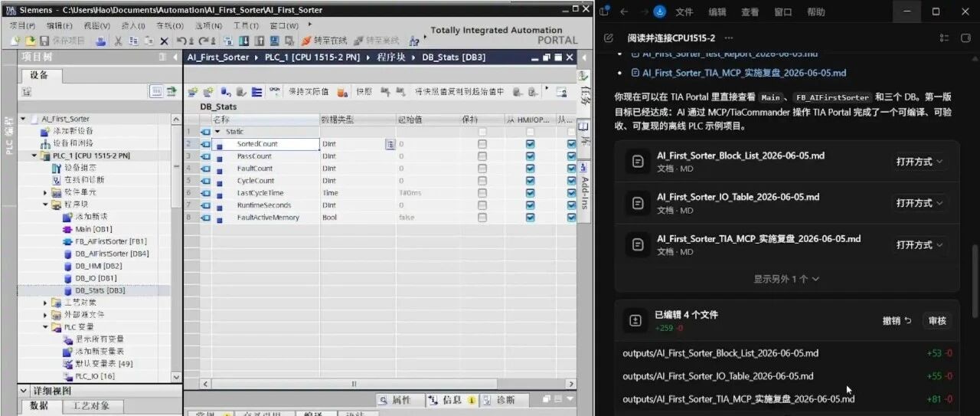Open 设备组态 device configuration item

click(x=75, y=168)
